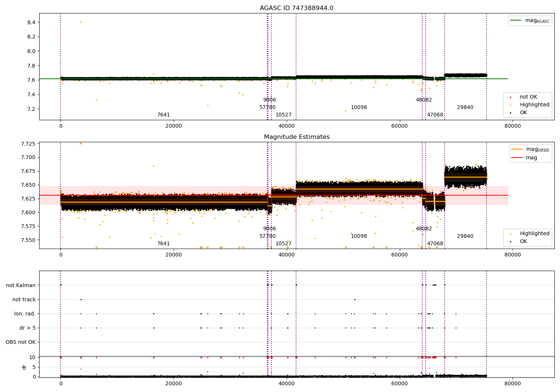Click OBSID label 10098 in Magnitude Estimates plot
Screen dimensions: 560x392
(x=359, y=236)
